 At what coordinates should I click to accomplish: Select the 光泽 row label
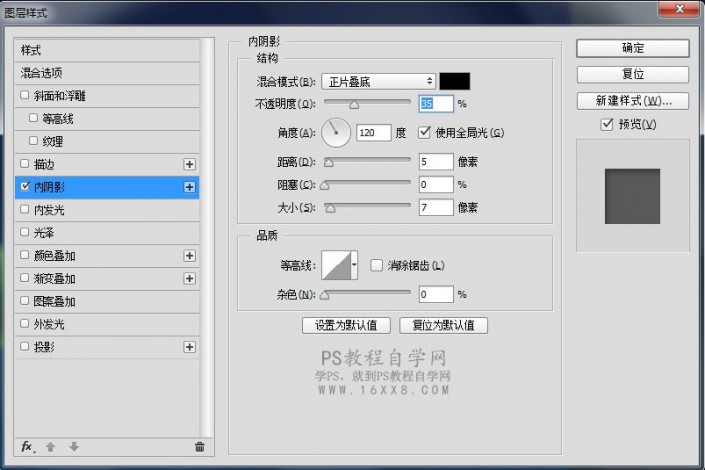tap(44, 233)
